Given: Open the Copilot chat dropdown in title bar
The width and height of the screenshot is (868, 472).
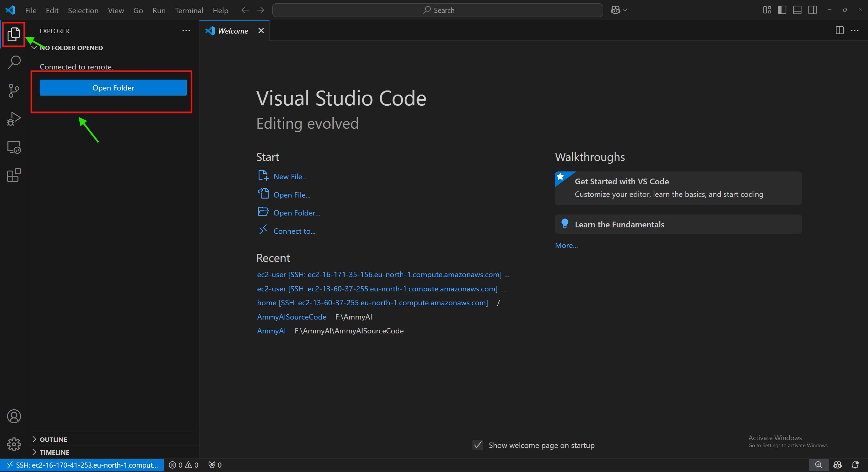Looking at the screenshot, I should [625, 10].
